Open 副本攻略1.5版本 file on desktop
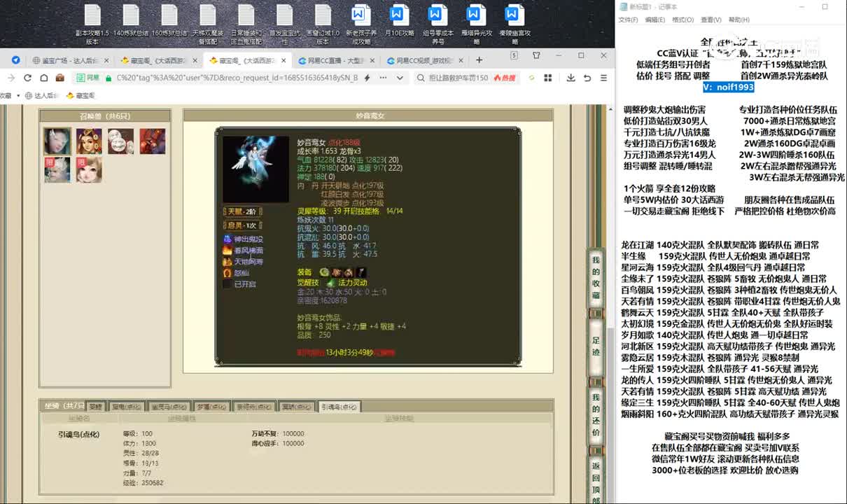847x504 pixels. coord(92,24)
